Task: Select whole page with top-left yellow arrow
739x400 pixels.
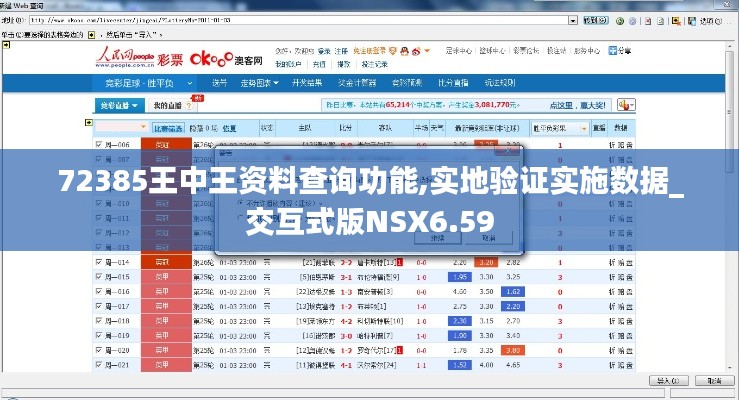Action: click(x=6, y=45)
